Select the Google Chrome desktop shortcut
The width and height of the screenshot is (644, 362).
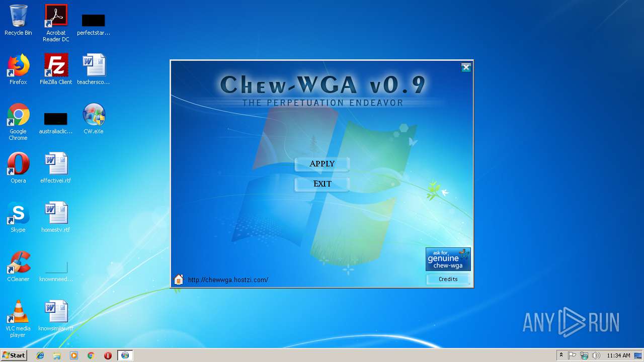click(18, 122)
